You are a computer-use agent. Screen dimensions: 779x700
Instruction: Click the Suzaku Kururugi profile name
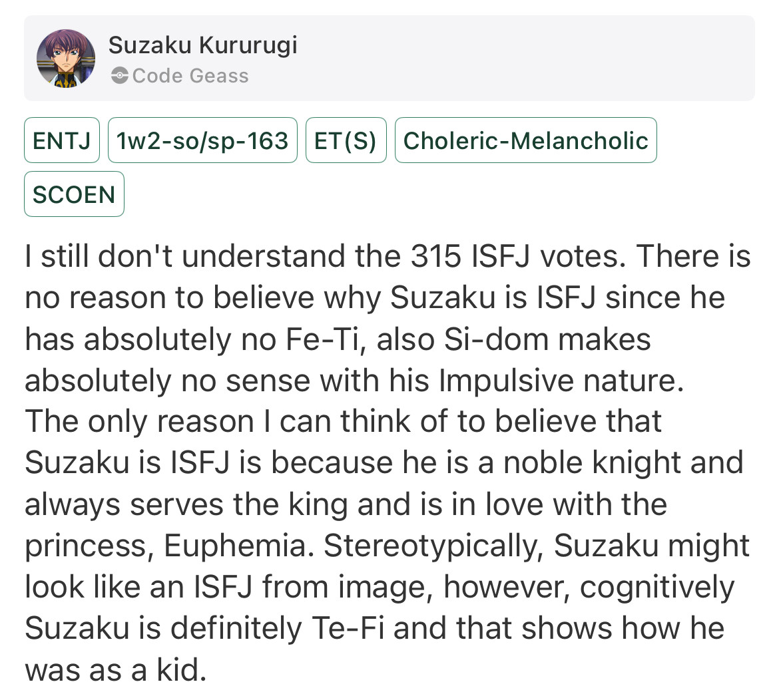(202, 45)
